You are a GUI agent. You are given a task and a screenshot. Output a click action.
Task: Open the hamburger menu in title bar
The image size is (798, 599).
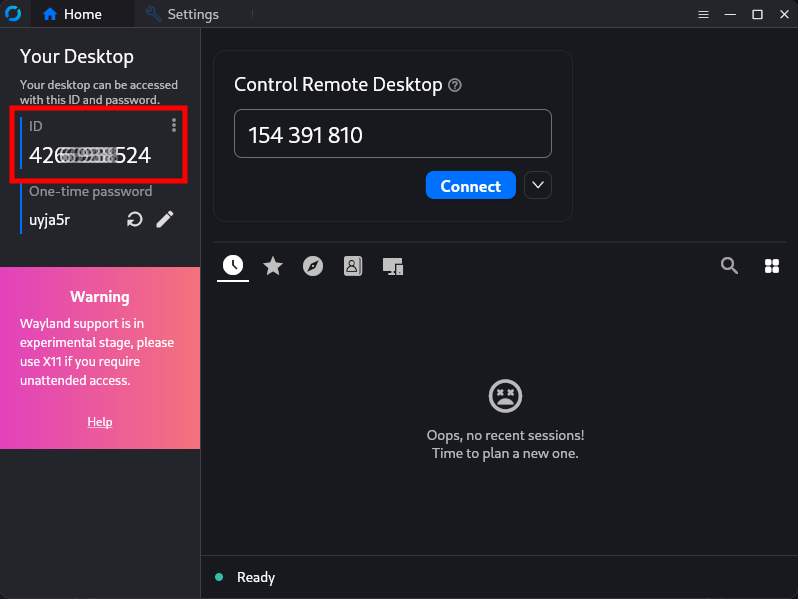(703, 14)
